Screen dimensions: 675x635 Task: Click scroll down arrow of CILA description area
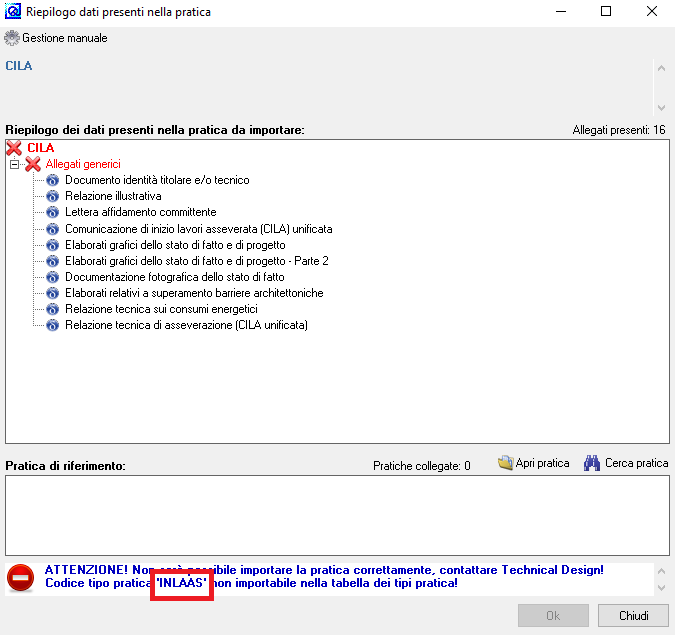tap(662, 108)
